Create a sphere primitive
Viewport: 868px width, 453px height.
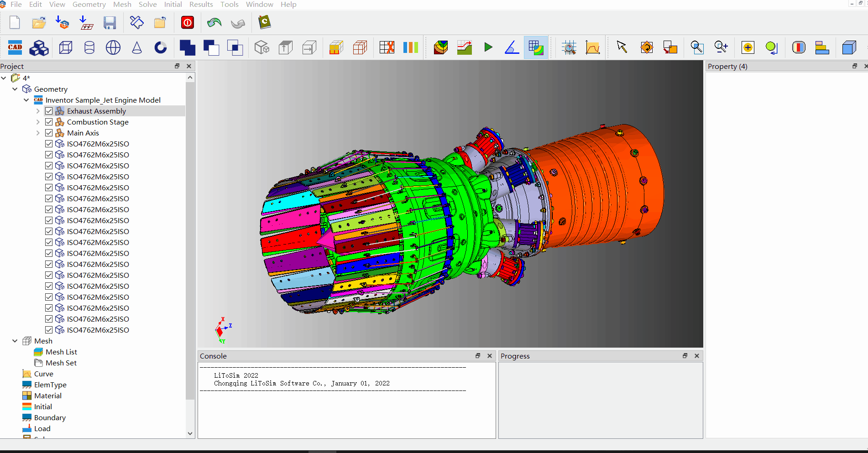point(113,47)
